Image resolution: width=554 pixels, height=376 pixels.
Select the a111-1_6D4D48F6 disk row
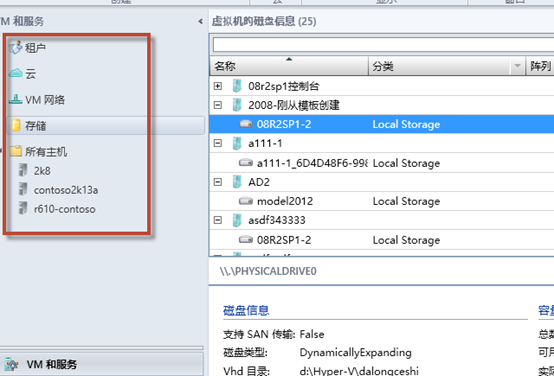tap(382, 163)
